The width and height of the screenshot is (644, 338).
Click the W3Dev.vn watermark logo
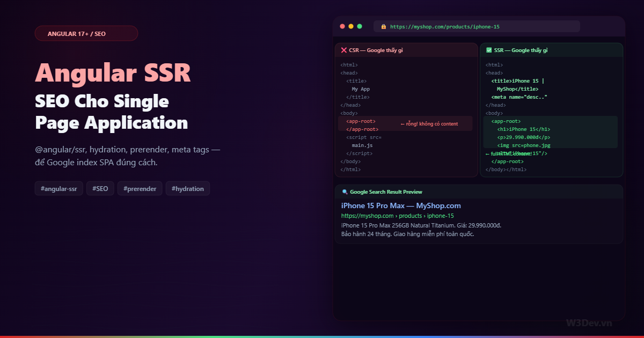click(590, 322)
